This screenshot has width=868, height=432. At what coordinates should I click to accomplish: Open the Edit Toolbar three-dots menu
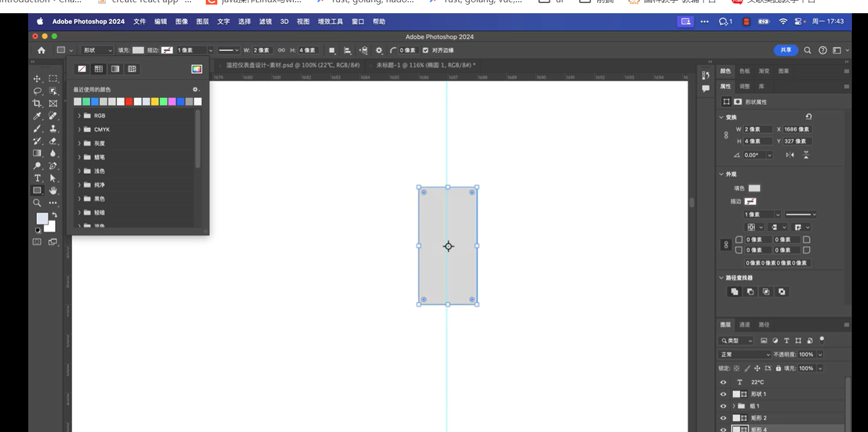53,203
